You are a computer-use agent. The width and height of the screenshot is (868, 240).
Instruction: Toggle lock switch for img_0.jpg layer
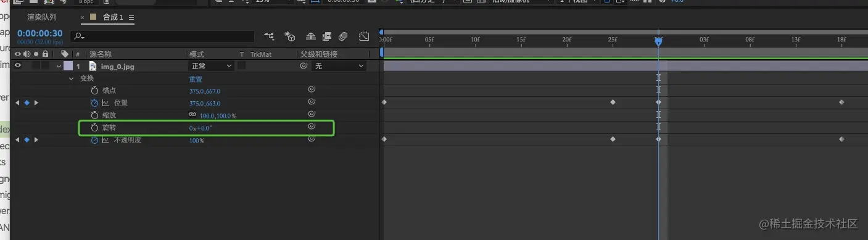click(45, 66)
